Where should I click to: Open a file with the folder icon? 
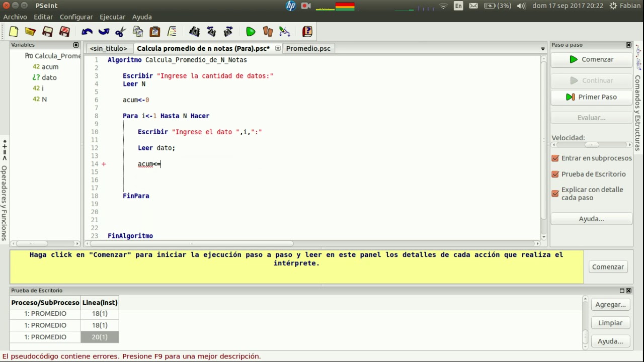(30, 32)
